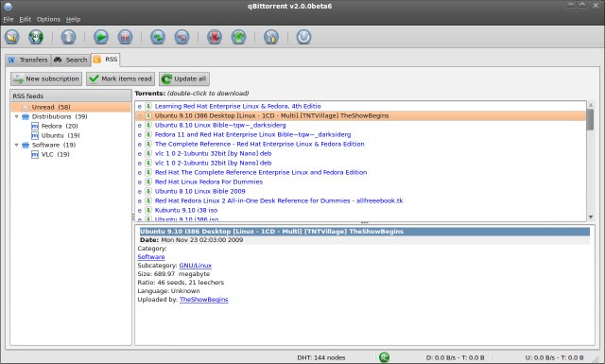
Task: Open the Help menu
Action: (x=73, y=19)
